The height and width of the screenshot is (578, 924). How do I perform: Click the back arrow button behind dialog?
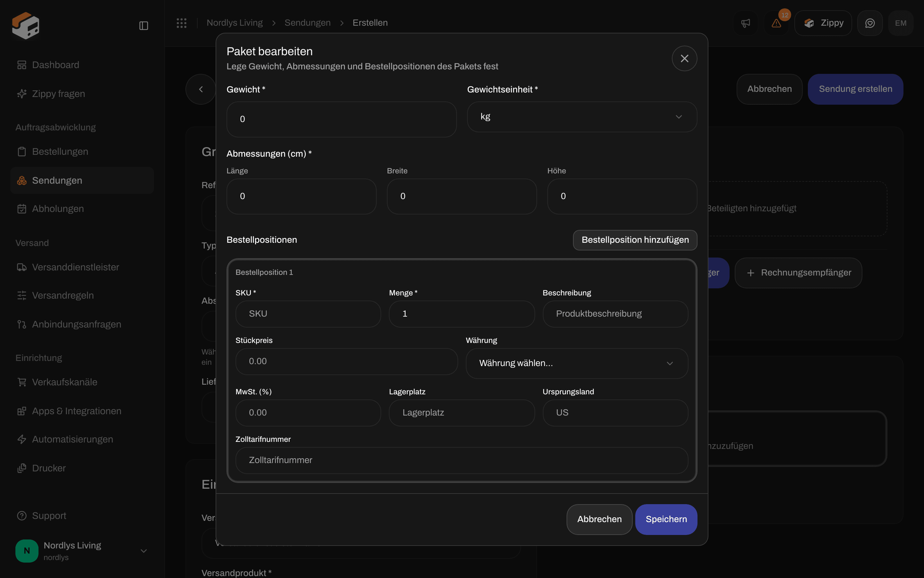coord(201,89)
